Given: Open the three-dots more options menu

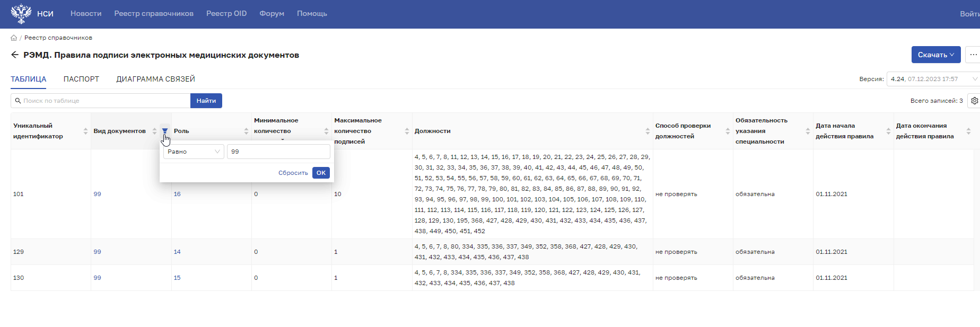Looking at the screenshot, I should (973, 55).
